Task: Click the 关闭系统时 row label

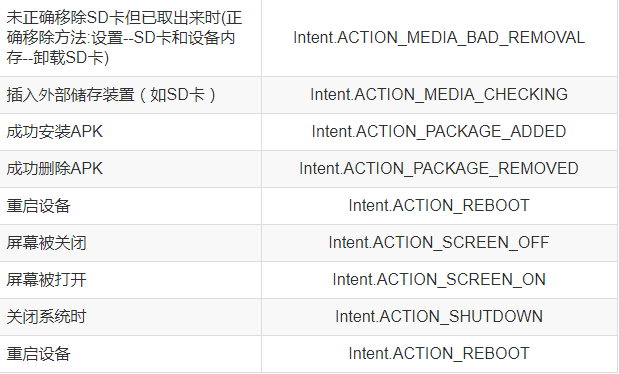Action: [46, 317]
